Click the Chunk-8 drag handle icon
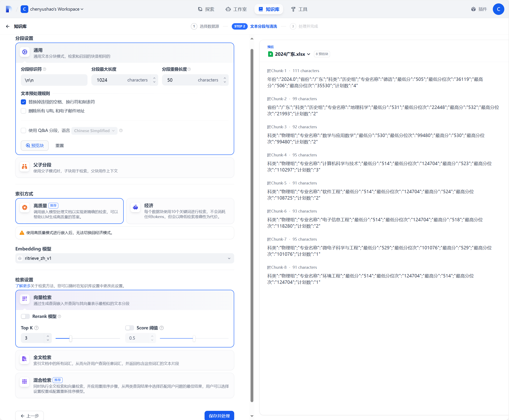Viewport: 509px width, 420px height. (269, 267)
